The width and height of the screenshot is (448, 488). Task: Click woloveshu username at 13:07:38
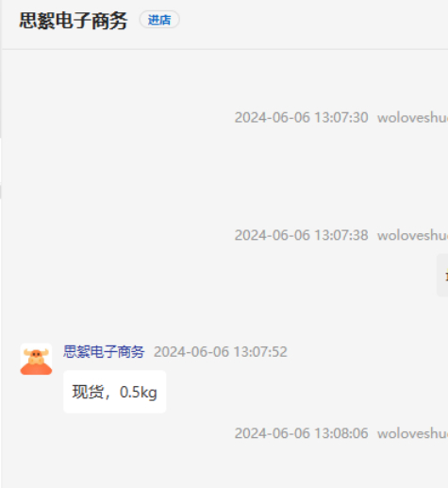pos(412,235)
